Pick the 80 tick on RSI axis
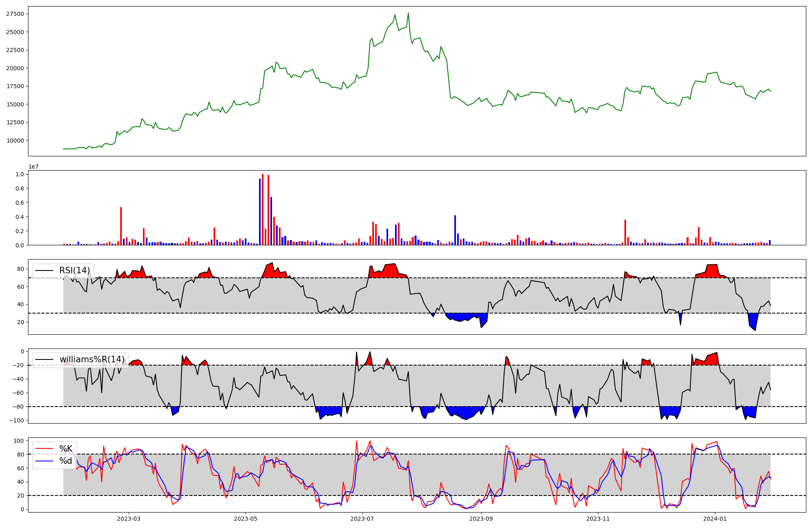The width and height of the screenshot is (812, 528). (20, 269)
